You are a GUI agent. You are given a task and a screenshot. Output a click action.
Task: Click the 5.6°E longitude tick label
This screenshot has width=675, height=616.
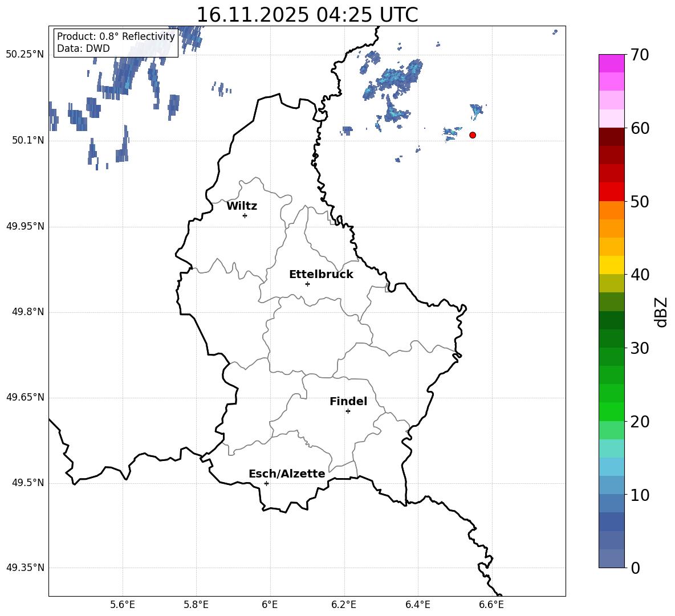pyautogui.click(x=123, y=605)
